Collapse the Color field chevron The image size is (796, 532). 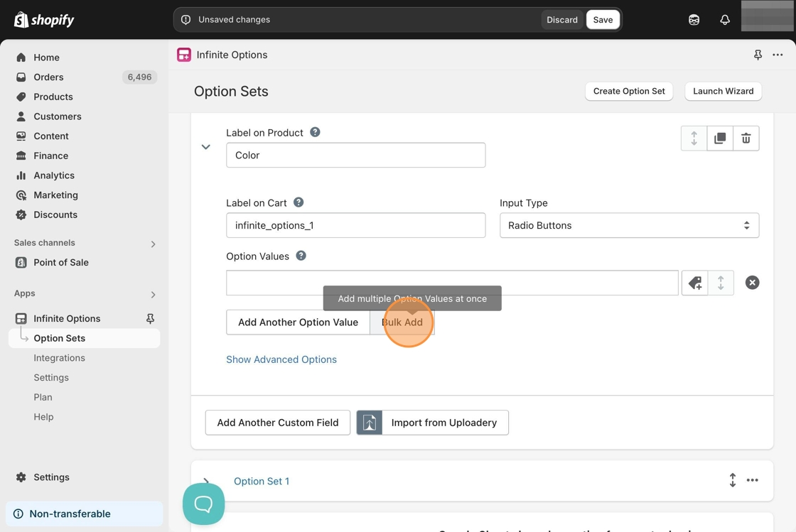coord(206,147)
